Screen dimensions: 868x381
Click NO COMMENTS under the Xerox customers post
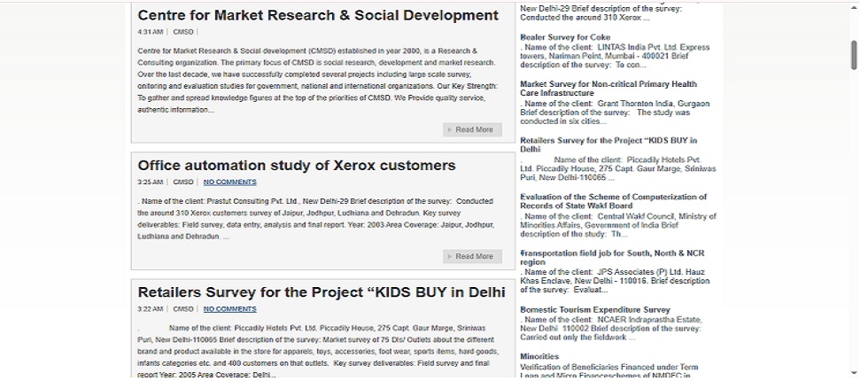229,183
